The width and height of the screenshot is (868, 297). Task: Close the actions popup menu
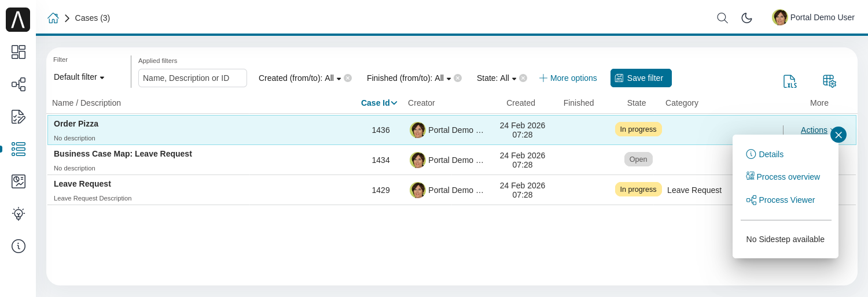coord(838,135)
